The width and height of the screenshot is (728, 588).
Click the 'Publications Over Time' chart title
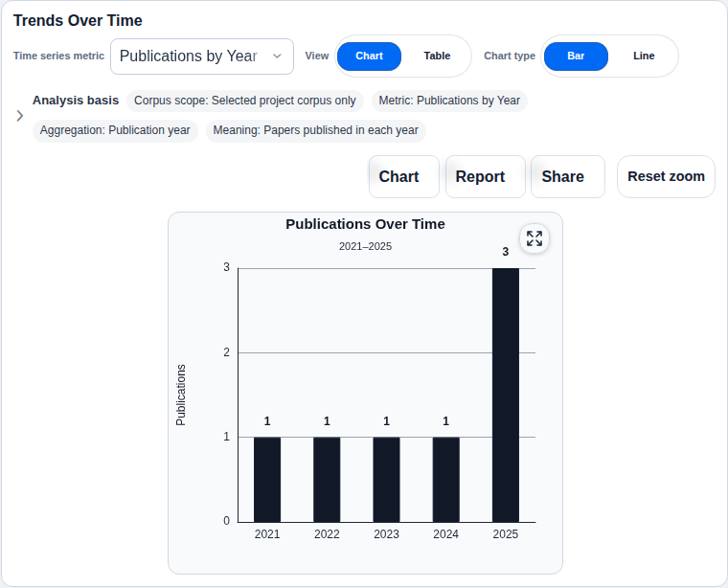tap(365, 224)
